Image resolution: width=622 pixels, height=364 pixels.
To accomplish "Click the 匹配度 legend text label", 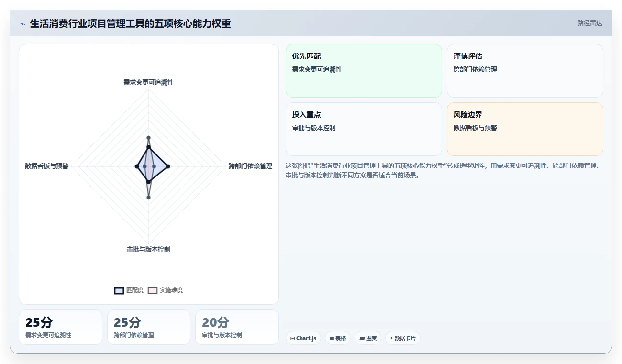I will pyautogui.click(x=135, y=290).
